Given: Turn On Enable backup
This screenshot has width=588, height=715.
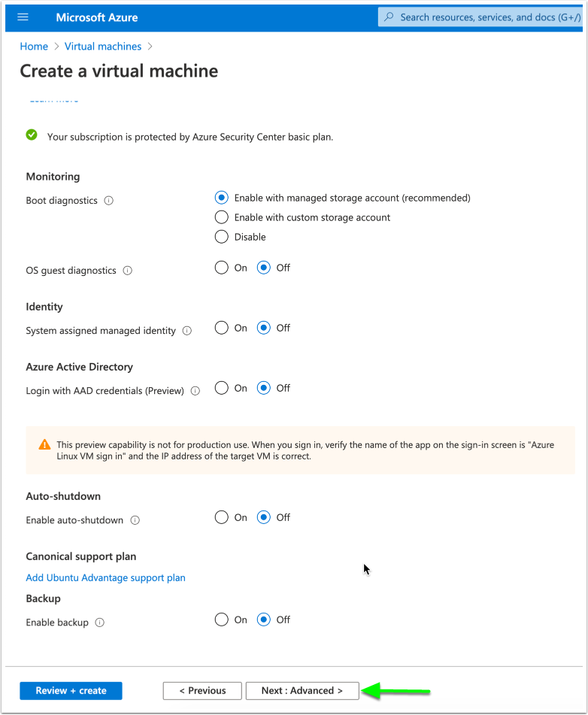Looking at the screenshot, I should 221,620.
